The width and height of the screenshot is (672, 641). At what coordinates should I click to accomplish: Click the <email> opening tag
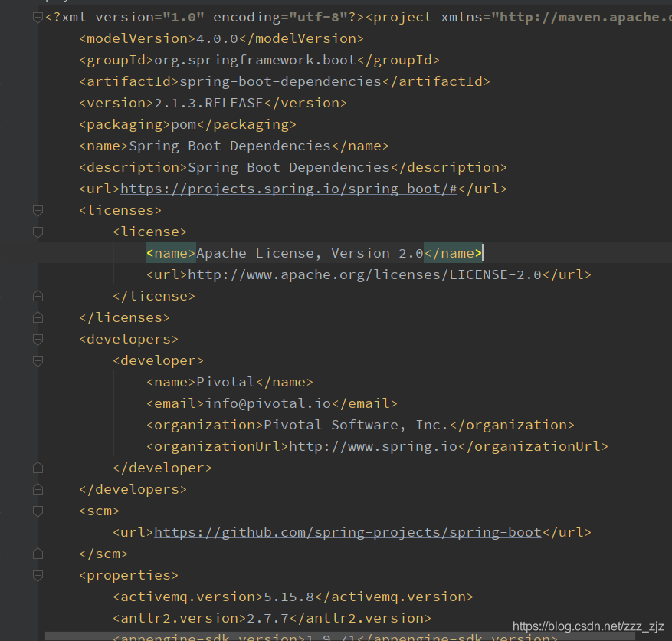pos(175,403)
